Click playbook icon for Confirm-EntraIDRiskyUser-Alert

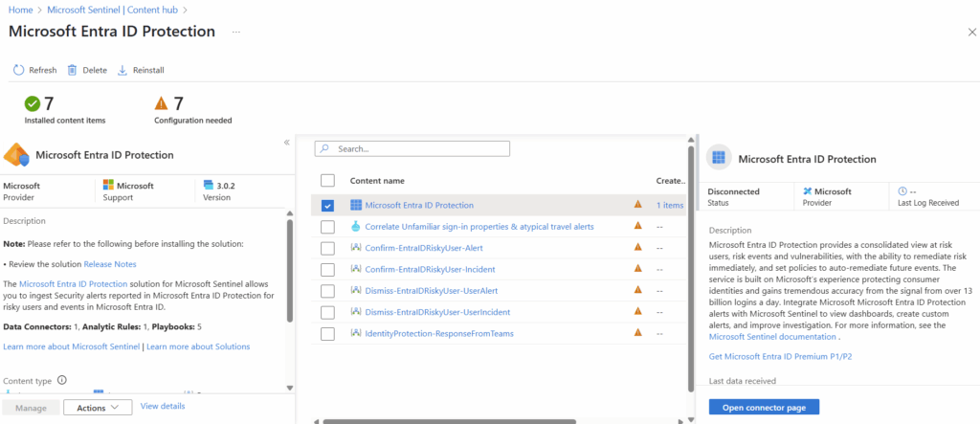[x=356, y=248]
